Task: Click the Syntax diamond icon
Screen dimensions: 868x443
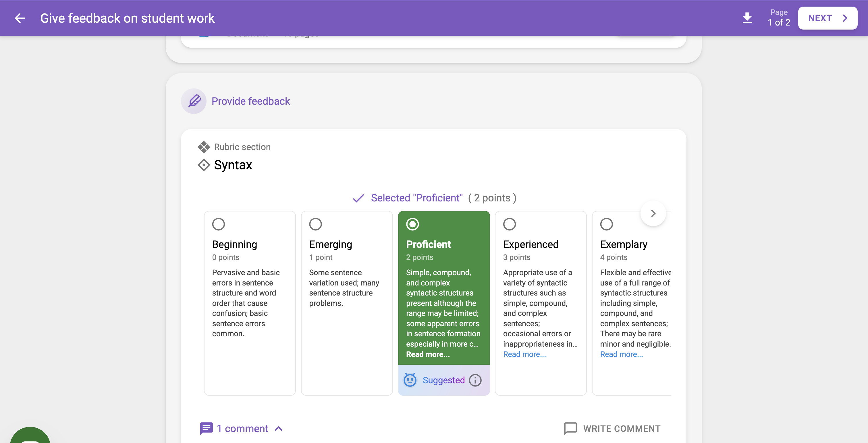Action: (x=204, y=165)
